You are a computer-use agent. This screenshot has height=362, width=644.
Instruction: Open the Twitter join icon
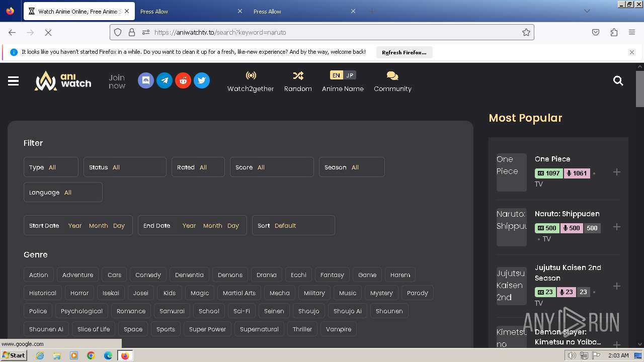click(202, 80)
